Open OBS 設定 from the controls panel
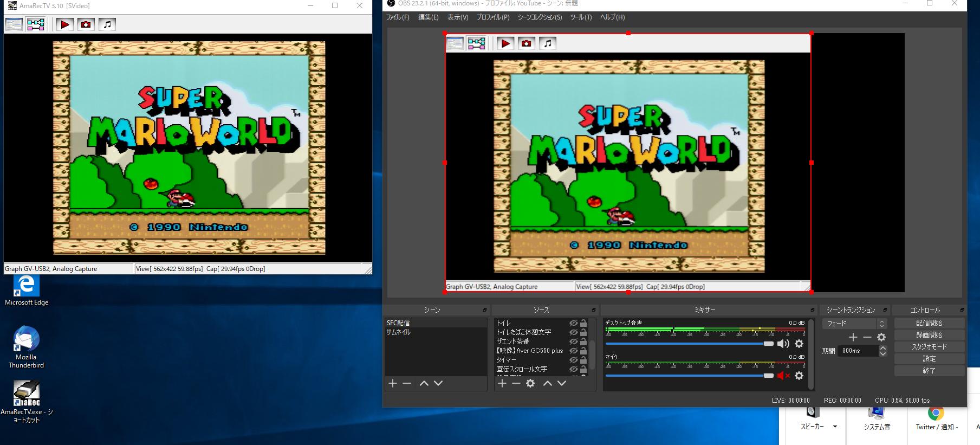The height and width of the screenshot is (445, 980). [x=929, y=359]
